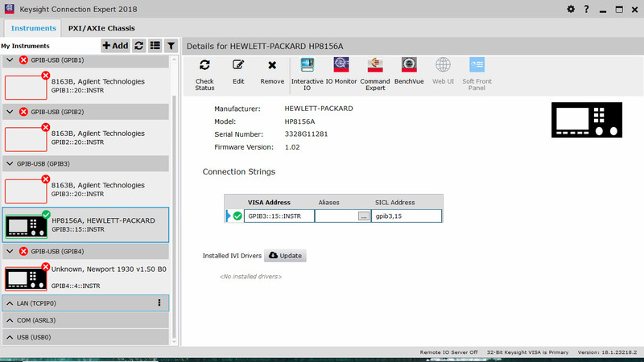This screenshot has height=362, width=644.
Task: Remove the selected instrument
Action: (272, 65)
